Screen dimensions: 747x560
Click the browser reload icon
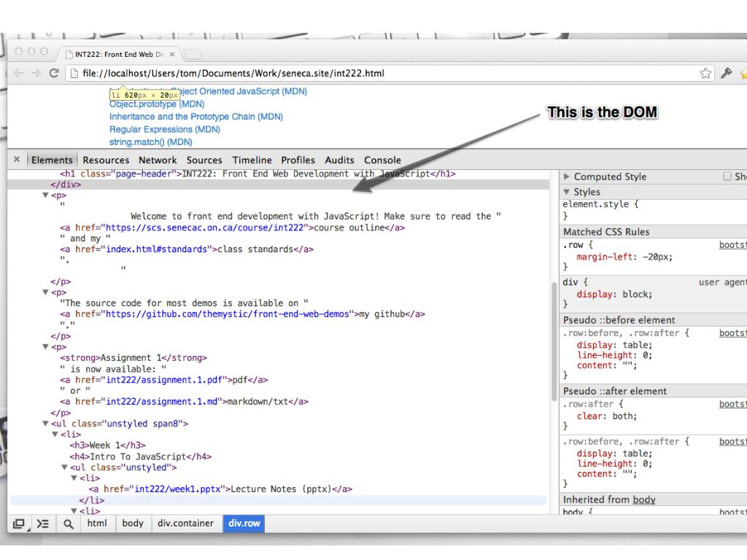54,73
